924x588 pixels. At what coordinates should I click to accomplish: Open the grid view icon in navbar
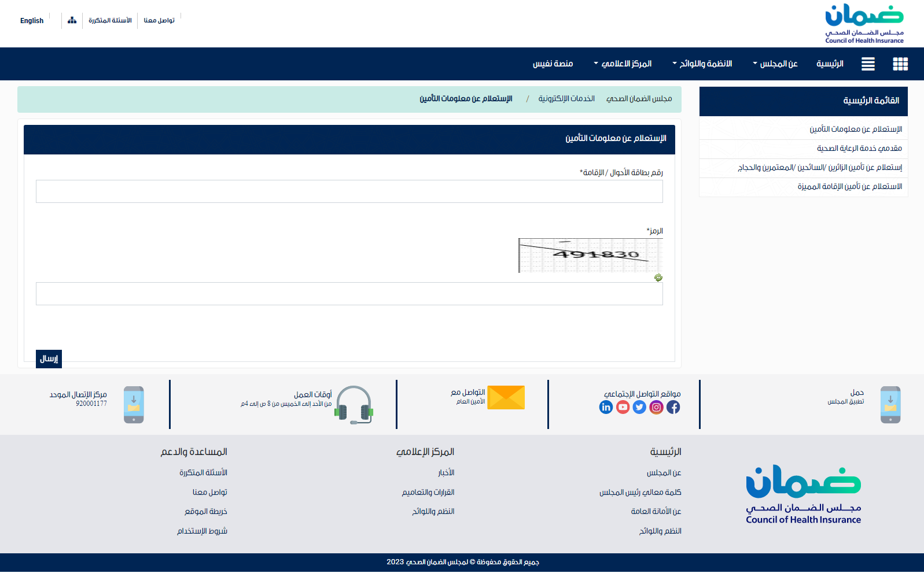(x=900, y=64)
